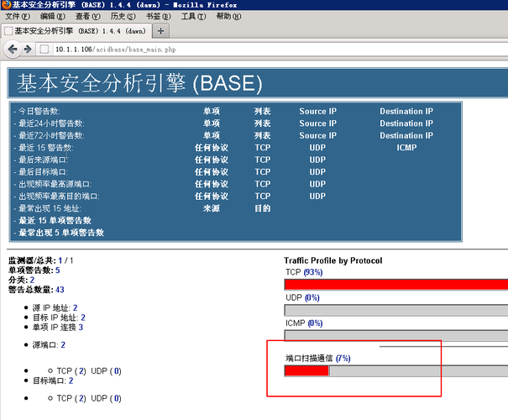This screenshot has width=508, height=420.
Task: Select the 基本安全分析引擎 BASE 1.4.4 tab
Action: pyautogui.click(x=76, y=31)
